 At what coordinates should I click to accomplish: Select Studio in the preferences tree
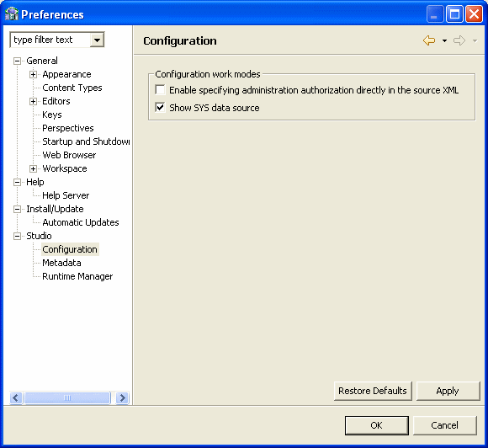click(39, 236)
